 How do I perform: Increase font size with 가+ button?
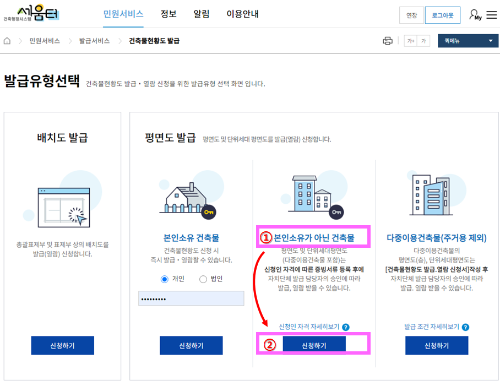[x=410, y=41]
